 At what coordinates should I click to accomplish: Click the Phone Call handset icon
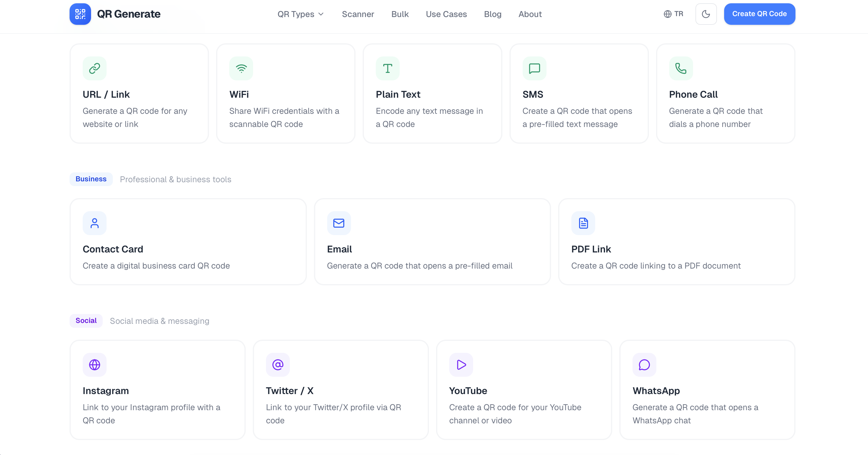681,68
